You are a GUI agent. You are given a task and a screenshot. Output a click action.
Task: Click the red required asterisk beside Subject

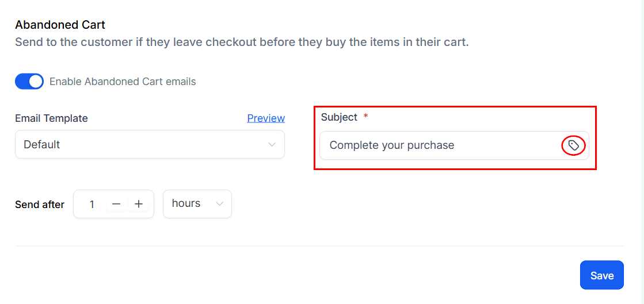365,118
